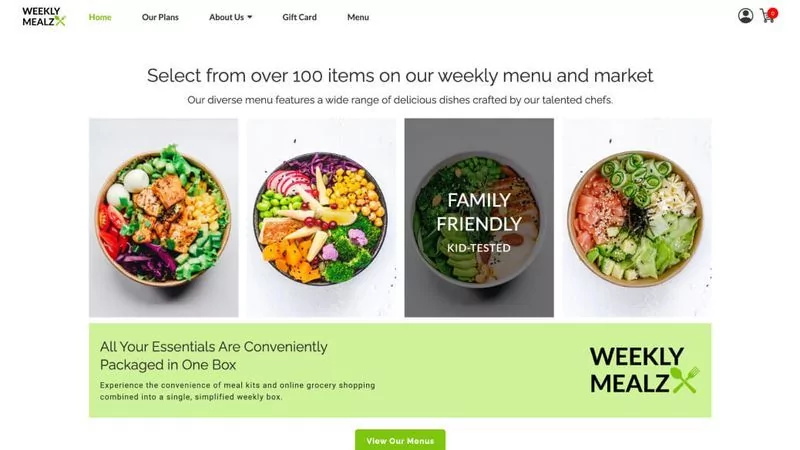Screen dimensions: 800x450
Task: Click the 'Select from over 100 items' headline
Action: 400,76
